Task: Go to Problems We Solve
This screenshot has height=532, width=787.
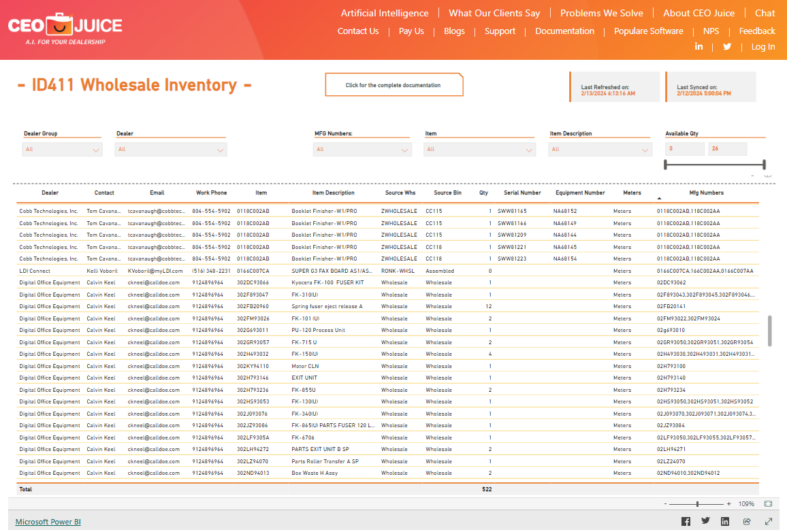Action: [601, 13]
